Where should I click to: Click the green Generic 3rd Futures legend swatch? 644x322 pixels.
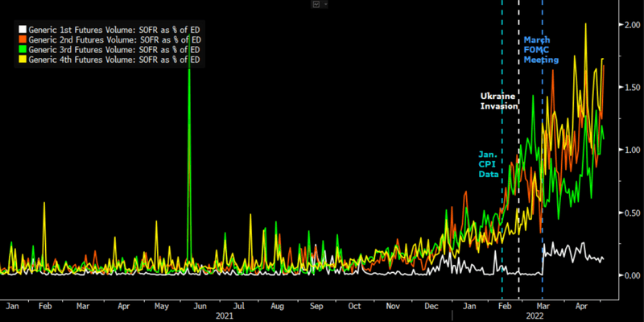click(23, 50)
